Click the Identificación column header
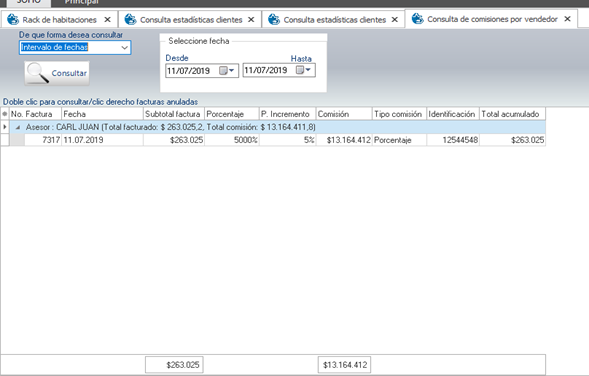Viewport: 589px width, 376px height. [x=453, y=114]
